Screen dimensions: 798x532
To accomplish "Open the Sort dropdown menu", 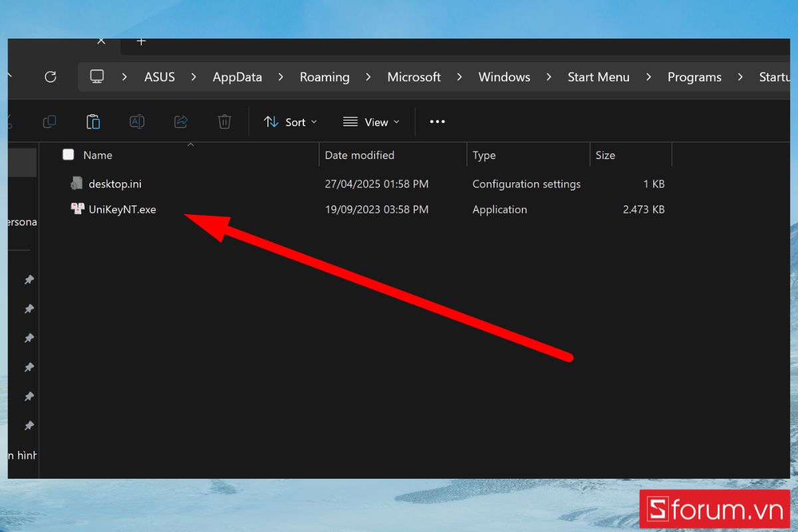I will click(x=291, y=122).
